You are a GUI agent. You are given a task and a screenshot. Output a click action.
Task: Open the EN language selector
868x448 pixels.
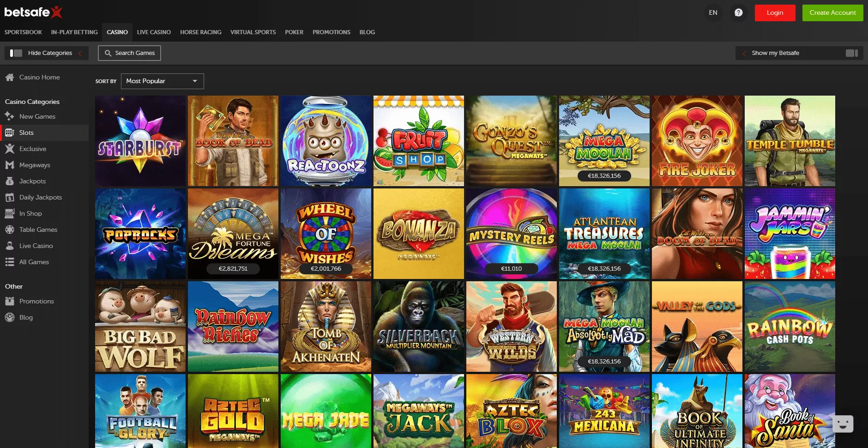713,12
